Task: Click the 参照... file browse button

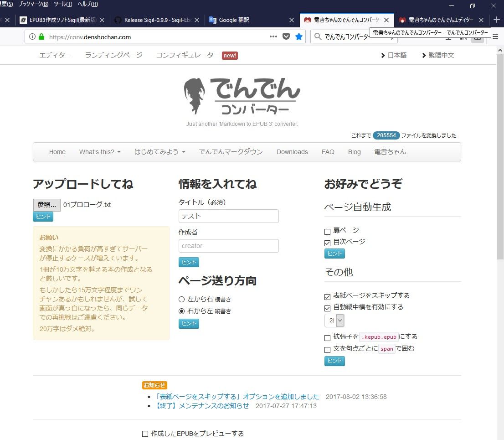Action: 46,205
